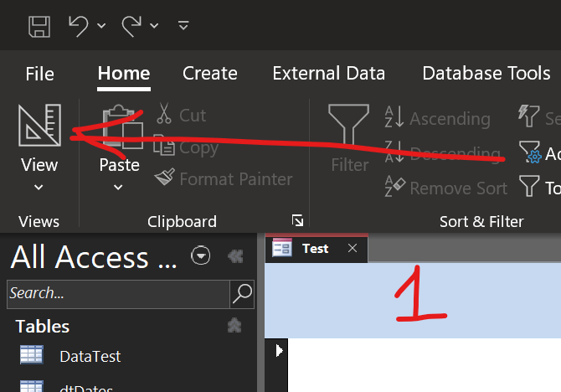Viewport: 561px width, 392px height.
Task: Click the Design View ruler icon
Action: coord(39,126)
